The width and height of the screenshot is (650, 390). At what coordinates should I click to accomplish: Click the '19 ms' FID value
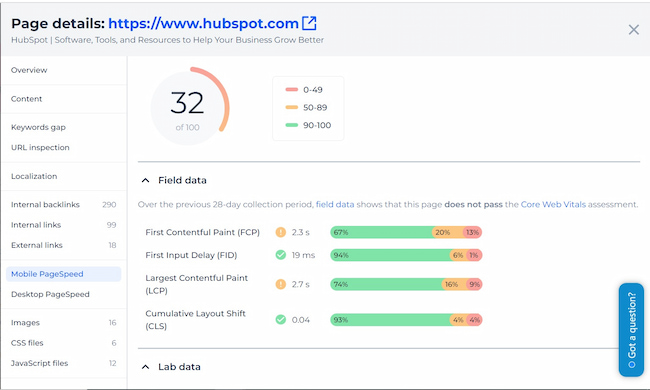click(x=303, y=255)
